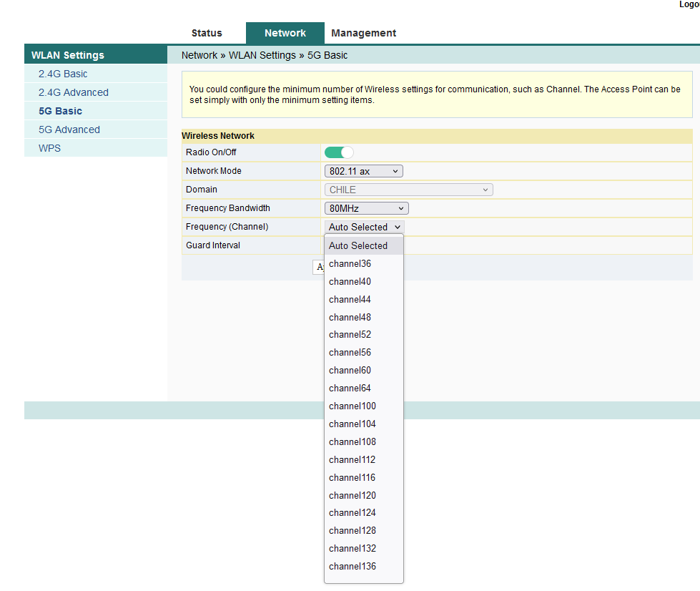This screenshot has width=700, height=591.
Task: Open the WPS settings page
Action: 49,148
